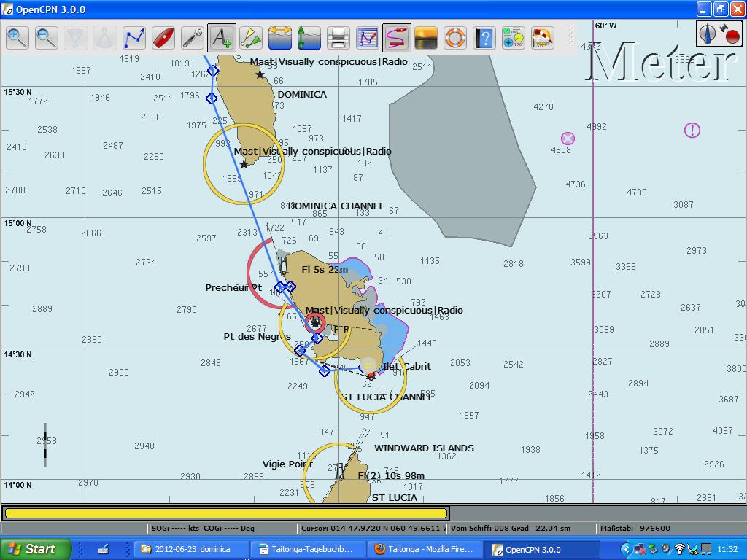Change color scheme with sunset icon

pyautogui.click(x=426, y=38)
